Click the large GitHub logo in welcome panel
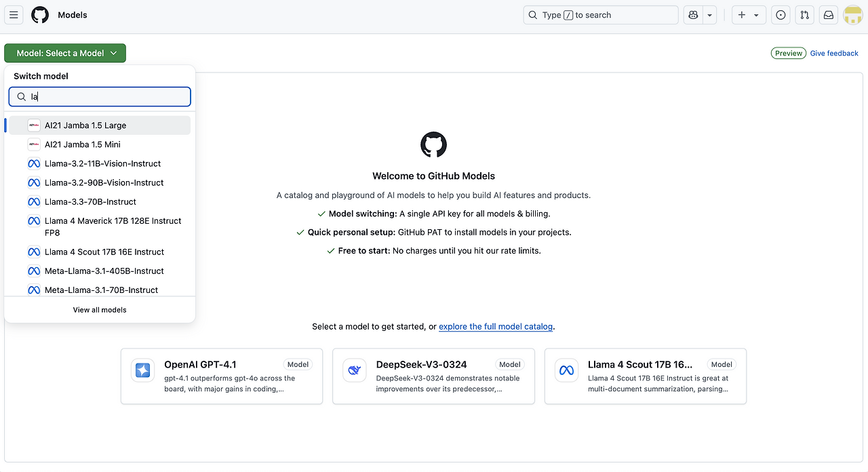 pyautogui.click(x=434, y=145)
